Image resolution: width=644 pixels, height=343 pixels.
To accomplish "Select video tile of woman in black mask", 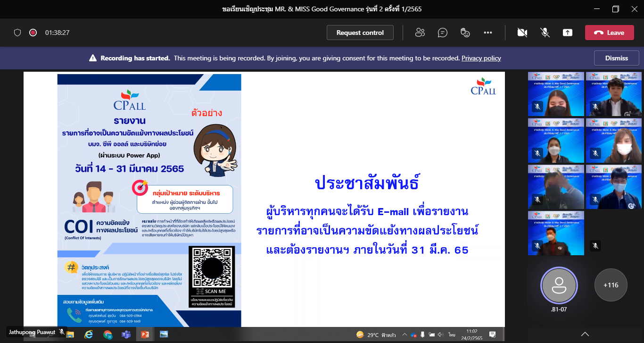I will point(556,94).
